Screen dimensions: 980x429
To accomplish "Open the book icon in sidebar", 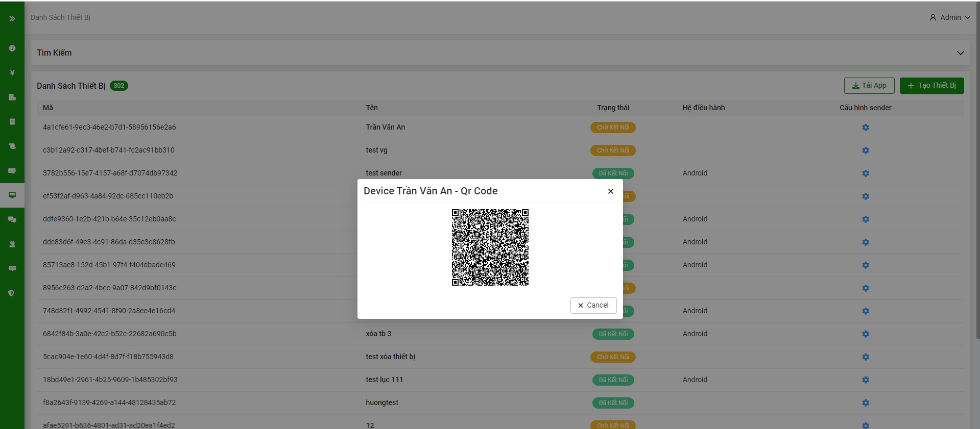I will coord(12,269).
